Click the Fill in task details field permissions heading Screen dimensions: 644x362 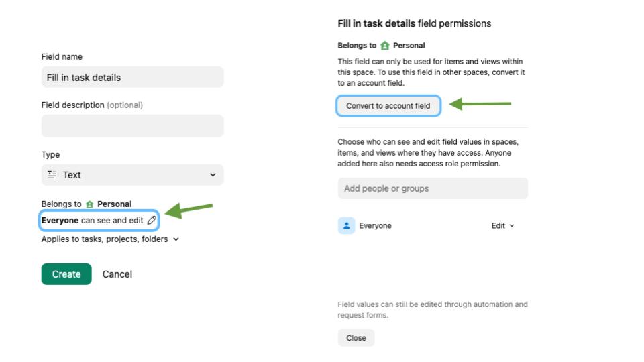[x=415, y=23]
